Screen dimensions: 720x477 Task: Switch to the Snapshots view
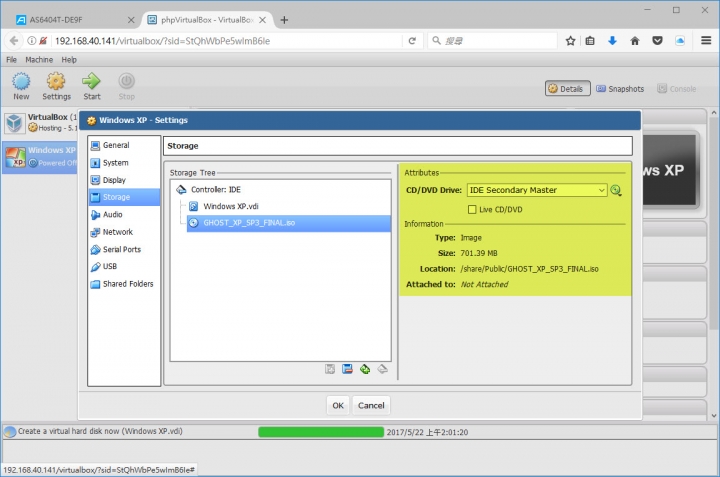(x=620, y=89)
